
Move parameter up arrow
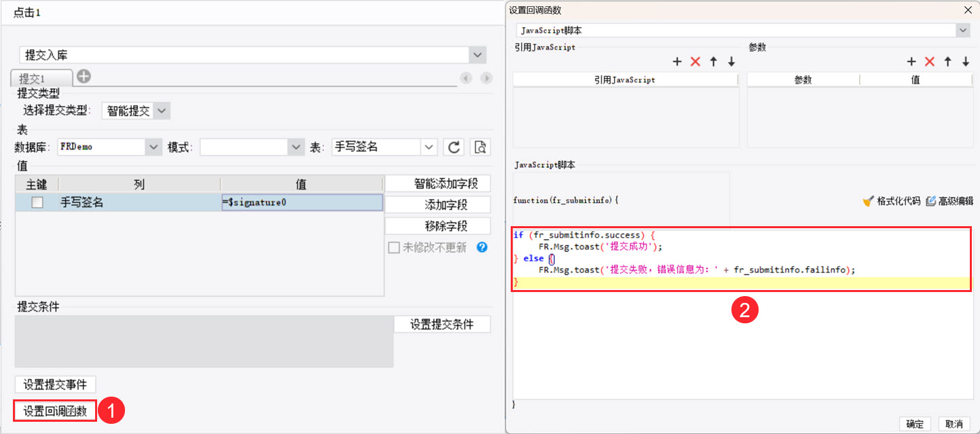(x=947, y=62)
